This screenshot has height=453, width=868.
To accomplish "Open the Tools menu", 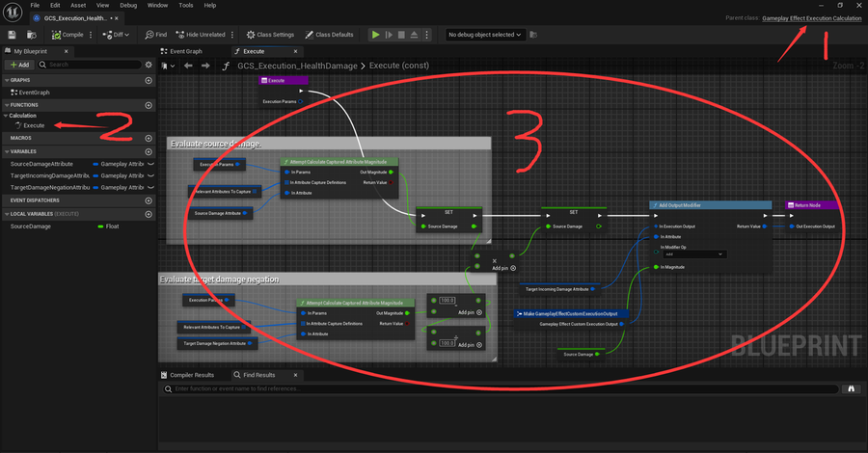I will point(186,6).
